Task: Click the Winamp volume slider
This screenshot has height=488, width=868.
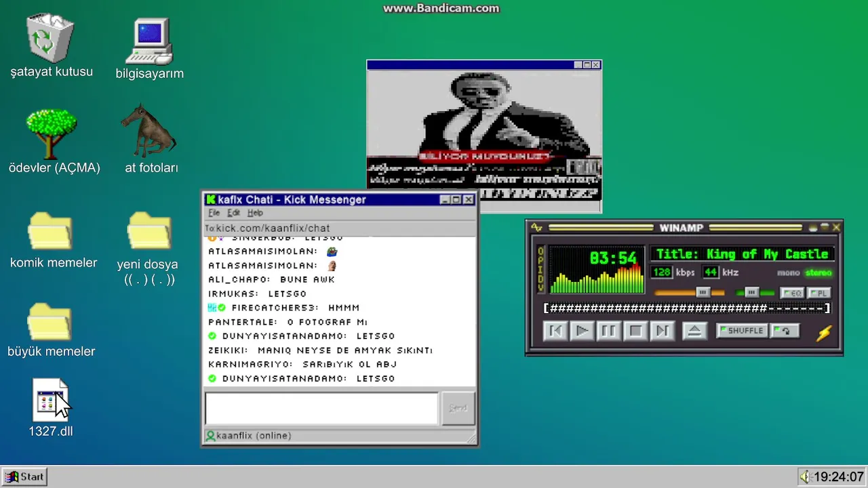Action: [x=690, y=293]
